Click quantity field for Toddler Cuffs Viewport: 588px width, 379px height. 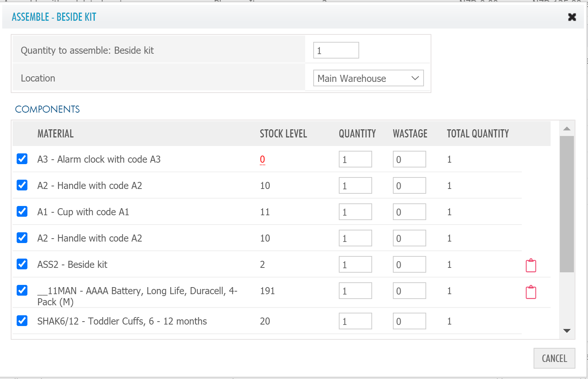tap(355, 321)
